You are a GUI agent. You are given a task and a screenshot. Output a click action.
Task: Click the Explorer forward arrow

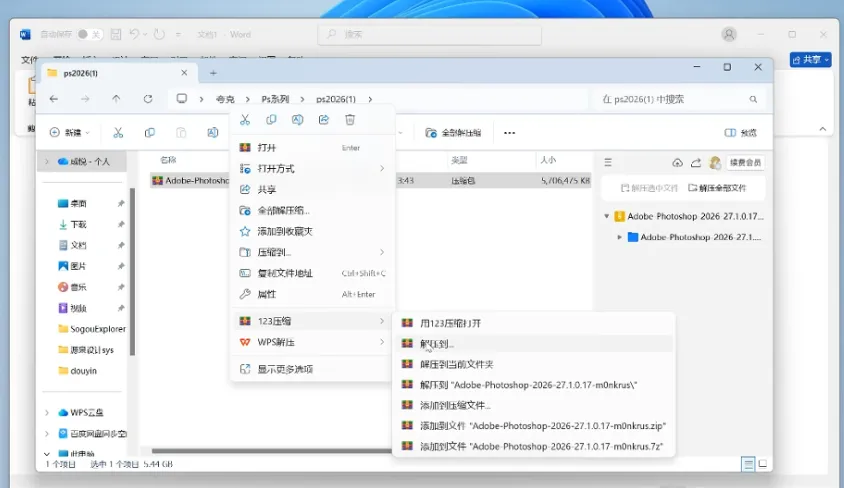85,99
